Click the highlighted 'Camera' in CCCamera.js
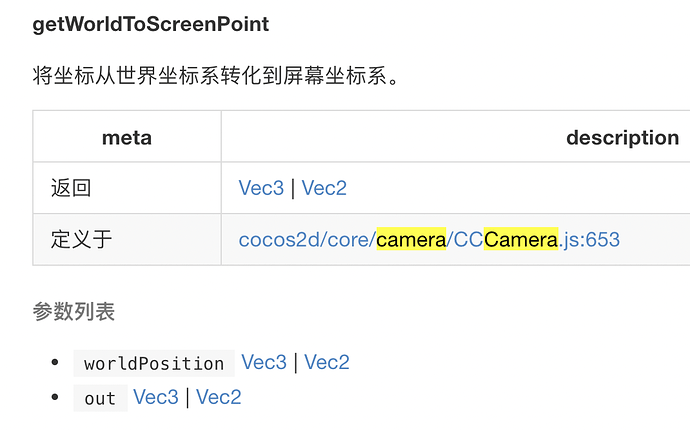This screenshot has width=690, height=430. [520, 240]
